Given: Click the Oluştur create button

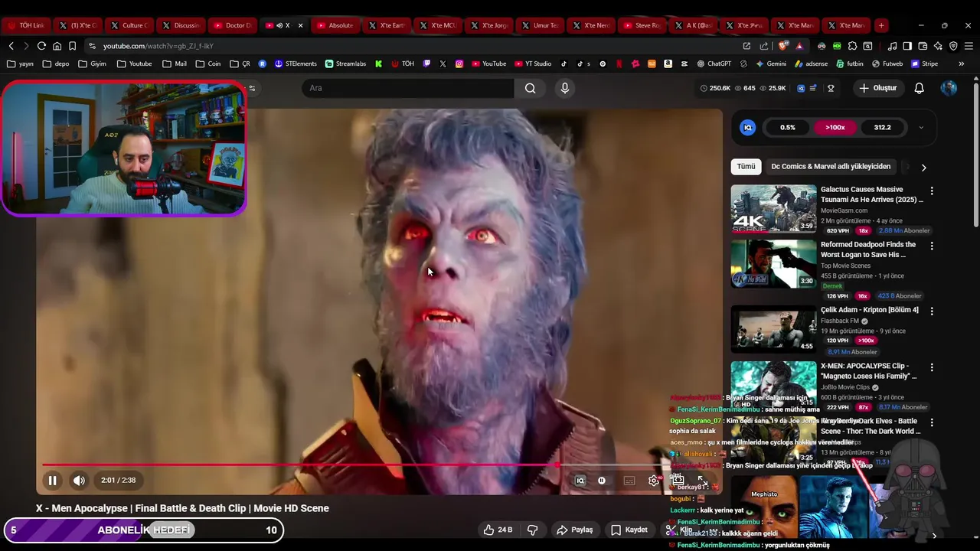Looking at the screenshot, I should [x=877, y=88].
